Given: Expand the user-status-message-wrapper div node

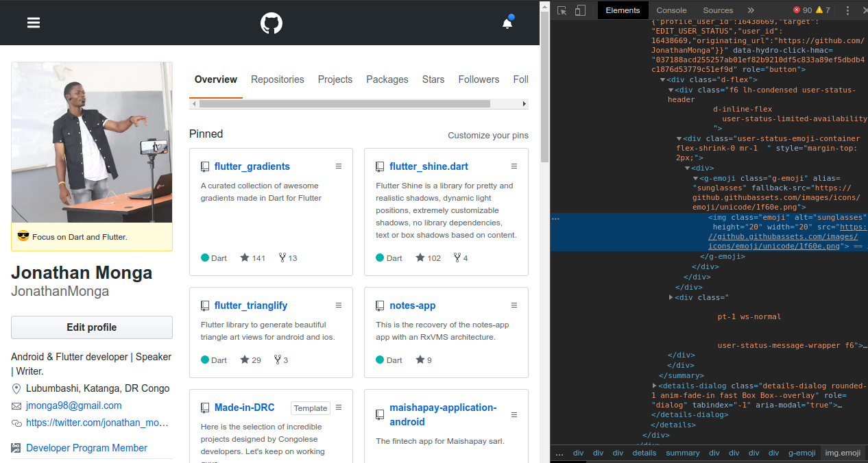Looking at the screenshot, I should click(671, 297).
